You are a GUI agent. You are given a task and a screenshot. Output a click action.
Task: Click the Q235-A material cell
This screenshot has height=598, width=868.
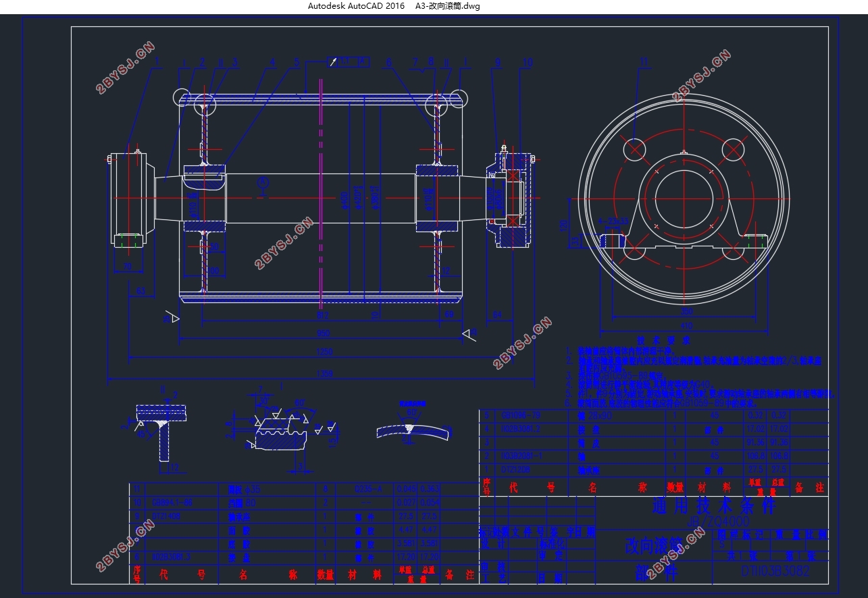(369, 488)
